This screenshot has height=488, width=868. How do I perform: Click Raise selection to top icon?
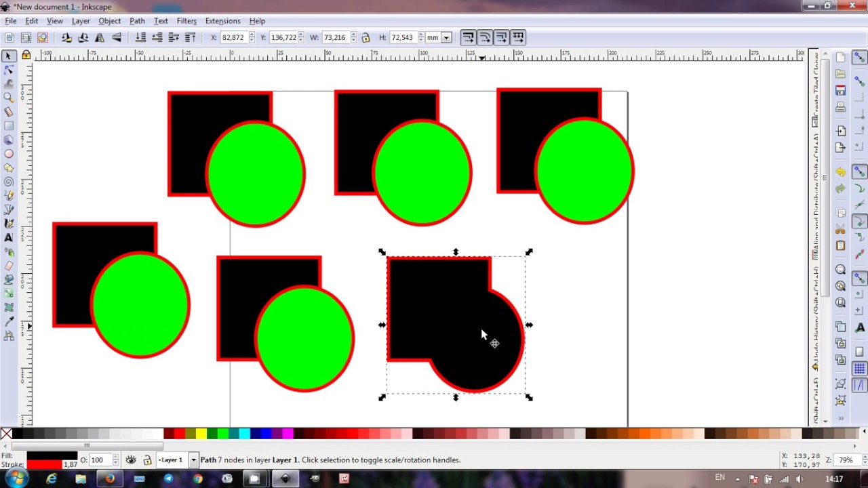pos(190,37)
